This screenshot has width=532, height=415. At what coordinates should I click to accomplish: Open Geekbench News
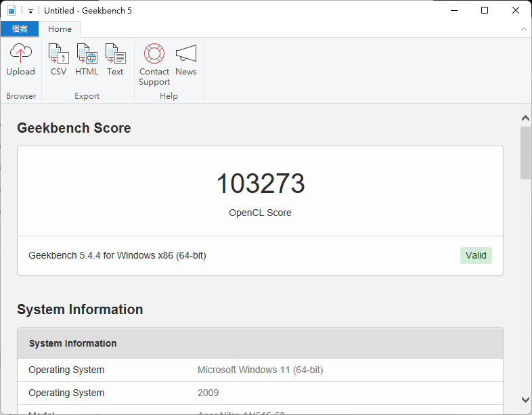click(x=186, y=60)
